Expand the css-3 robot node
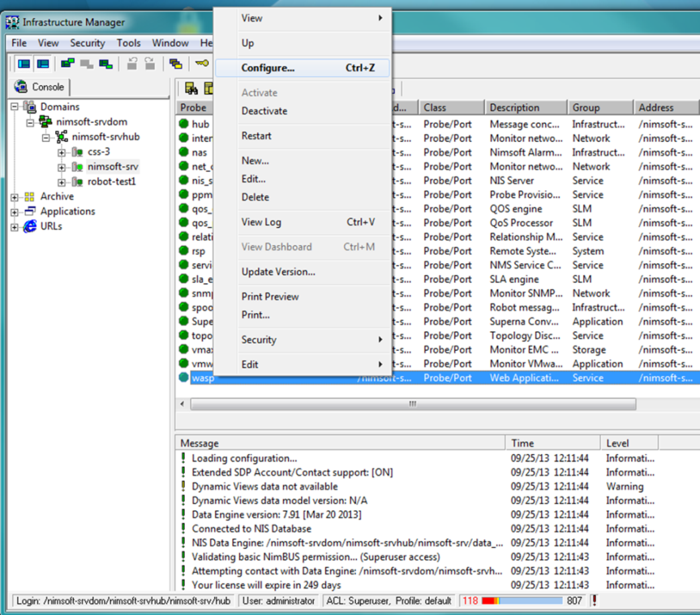Viewport: 700px width, 615px height. [x=61, y=153]
